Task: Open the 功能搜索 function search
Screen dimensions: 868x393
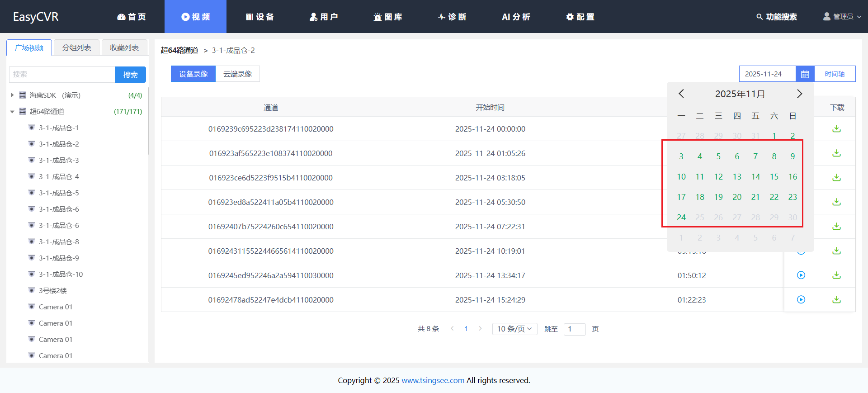Action: pos(777,17)
